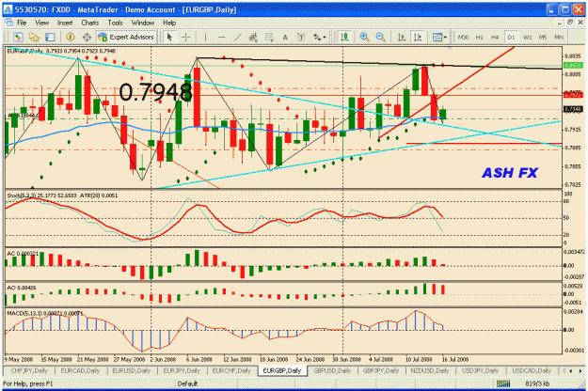Click the Stoch indicator label
The height and width of the screenshot is (391, 588).
pos(42,195)
